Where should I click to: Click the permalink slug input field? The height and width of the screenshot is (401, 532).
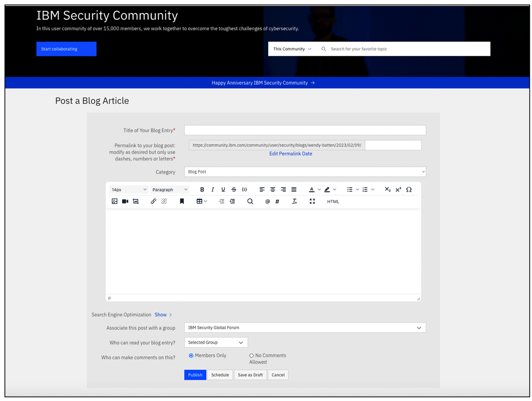pos(393,145)
